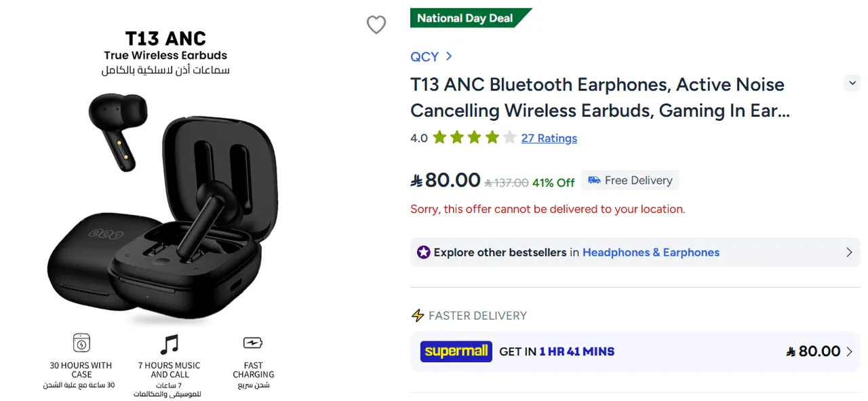This screenshot has width=868, height=401.
Task: Open the 27 Ratings link
Action: click(x=549, y=138)
